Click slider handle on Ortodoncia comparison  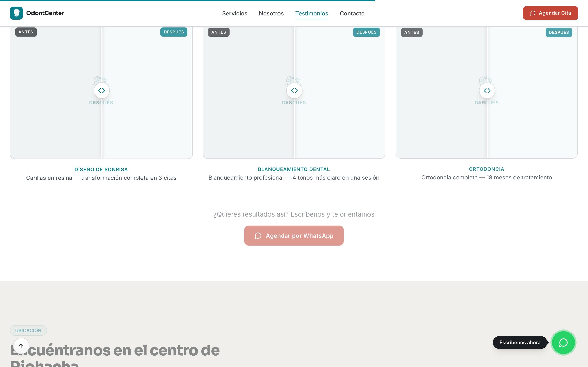487,91
